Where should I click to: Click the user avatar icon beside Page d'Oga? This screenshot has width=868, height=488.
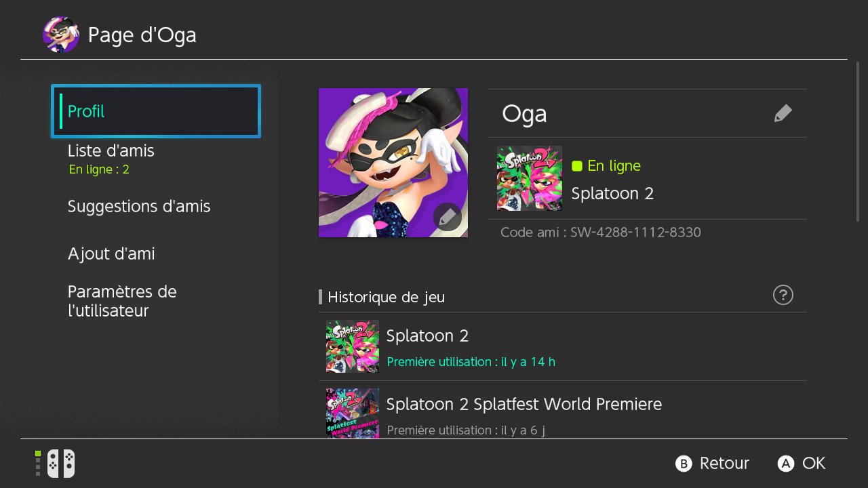click(x=61, y=35)
